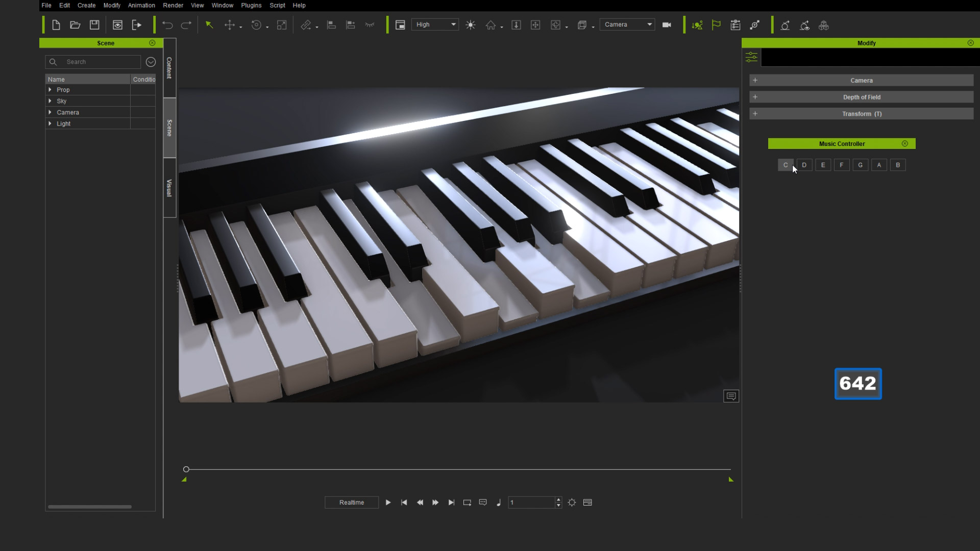Expand the Prop tree item
This screenshot has height=551, width=980.
50,90
